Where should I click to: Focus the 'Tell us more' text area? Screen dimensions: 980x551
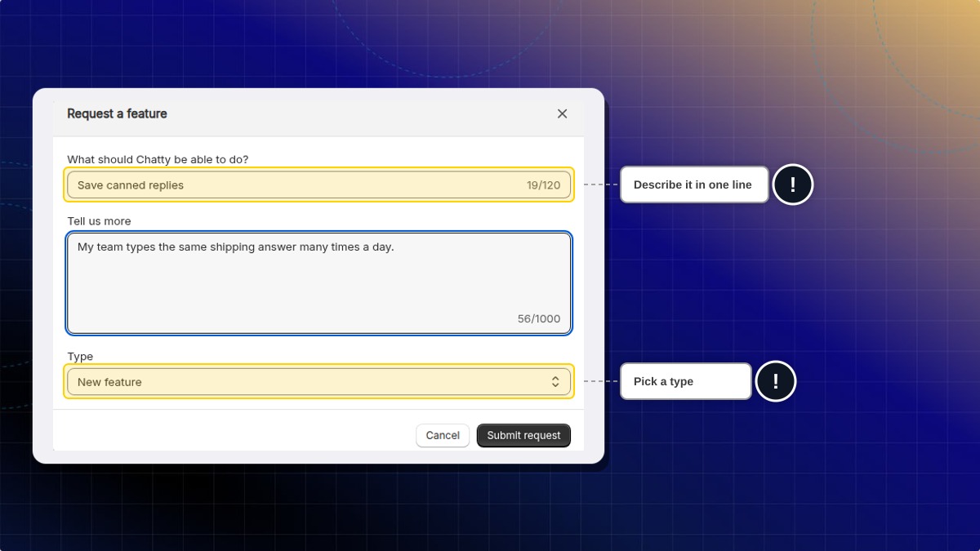[x=318, y=283]
